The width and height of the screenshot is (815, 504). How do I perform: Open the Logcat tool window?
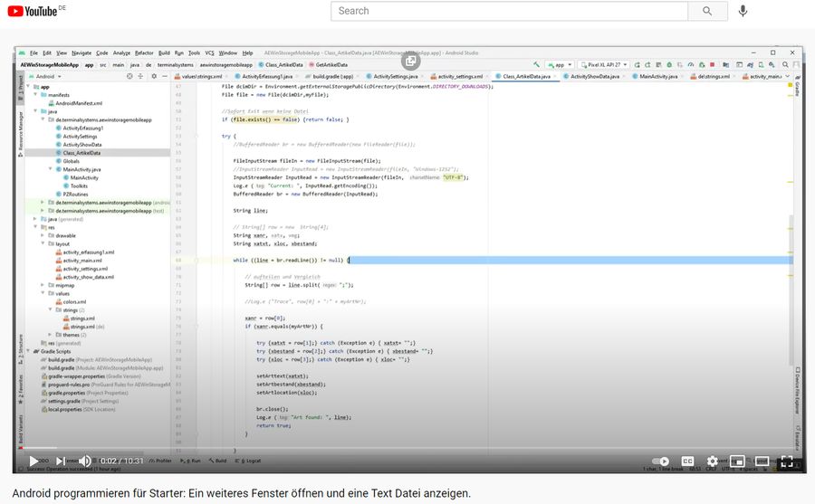[x=250, y=461]
